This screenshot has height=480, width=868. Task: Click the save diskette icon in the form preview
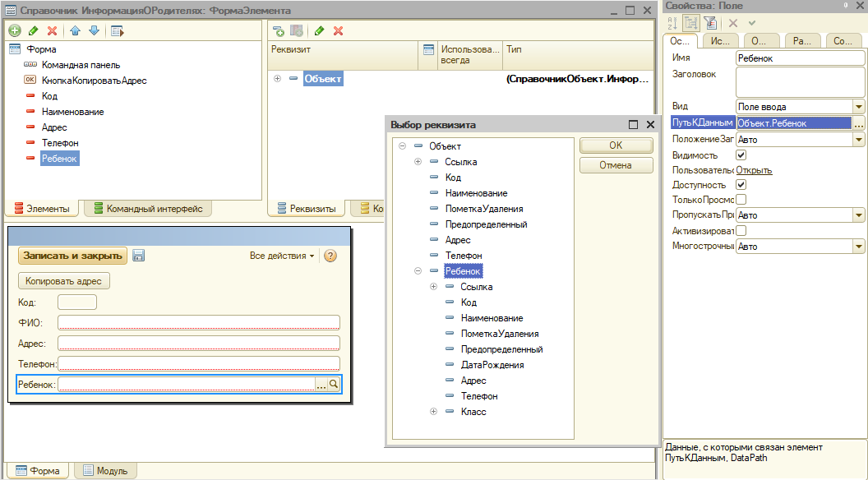click(x=138, y=256)
